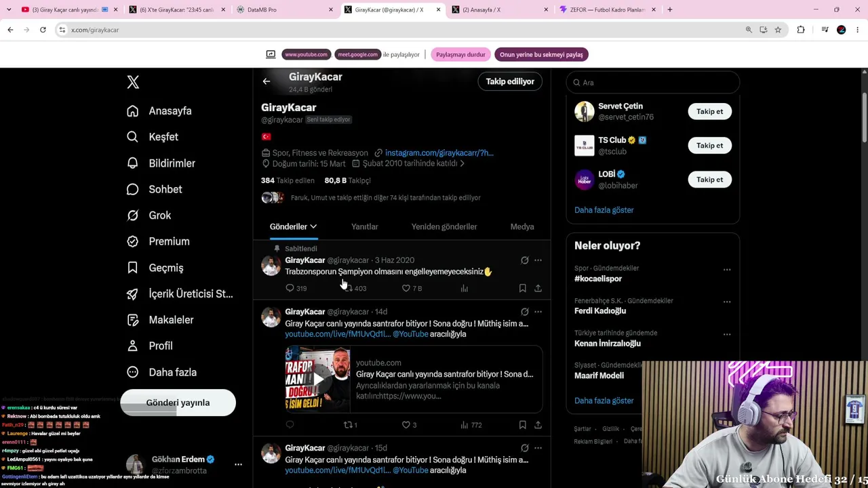Click Onun yerine bu sekmeyi paylaş
This screenshot has width=868, height=488.
click(541, 54)
